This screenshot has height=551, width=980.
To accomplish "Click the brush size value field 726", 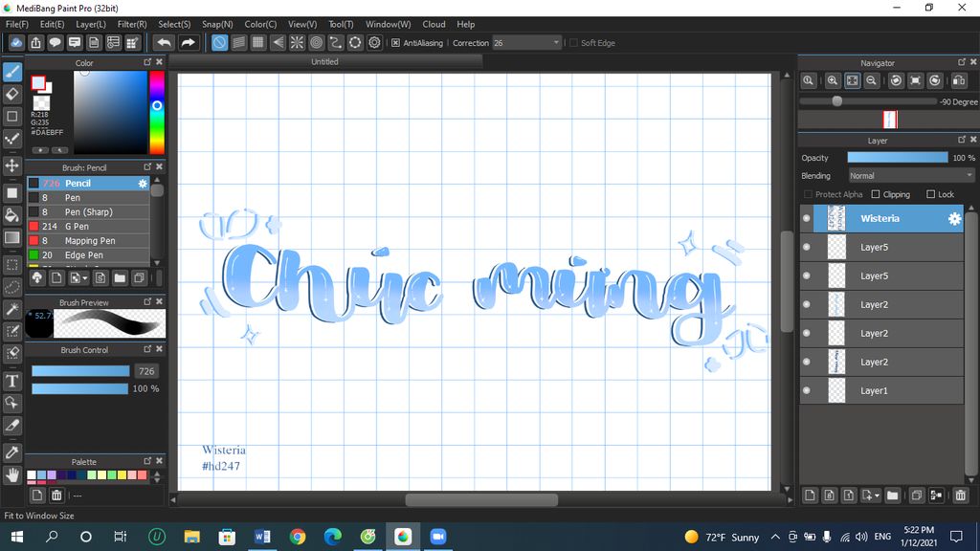I will point(146,371).
